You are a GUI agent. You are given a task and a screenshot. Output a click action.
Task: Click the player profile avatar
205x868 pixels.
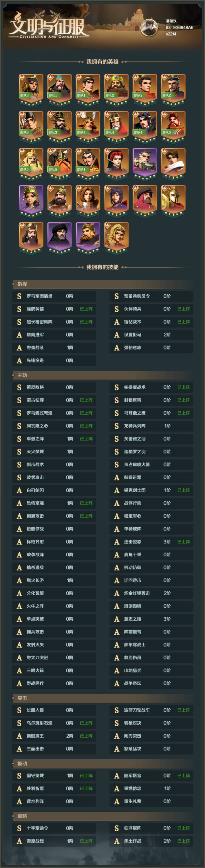[149, 28]
